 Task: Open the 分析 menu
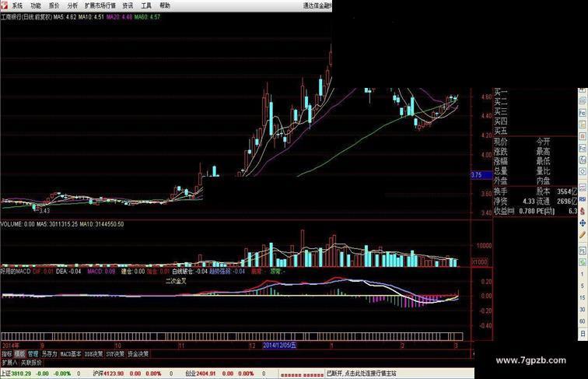coord(73,5)
